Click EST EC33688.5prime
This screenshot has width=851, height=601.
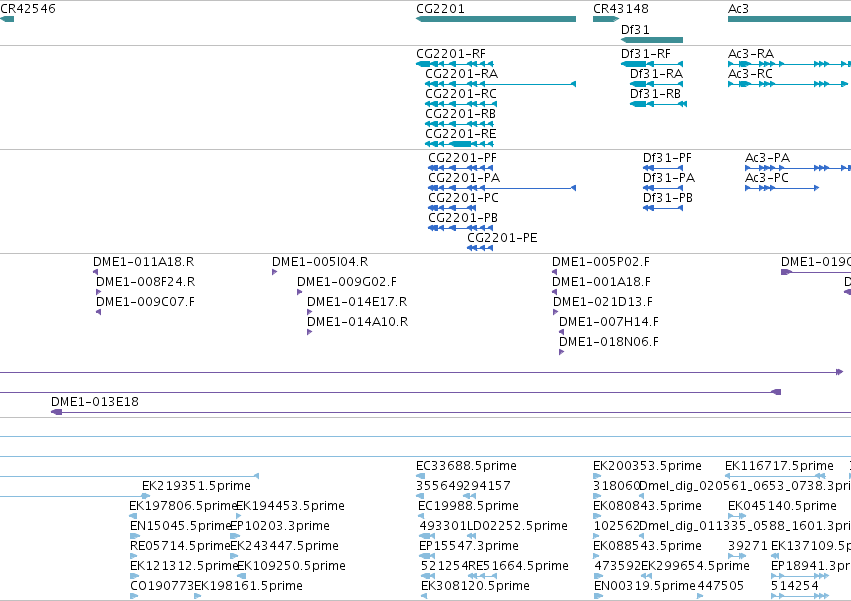(421, 476)
